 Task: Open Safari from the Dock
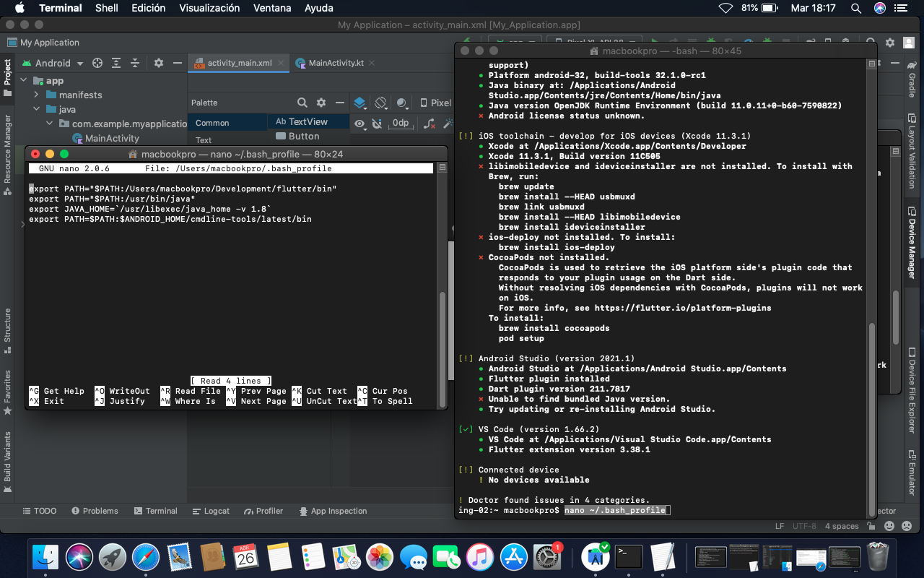point(146,557)
